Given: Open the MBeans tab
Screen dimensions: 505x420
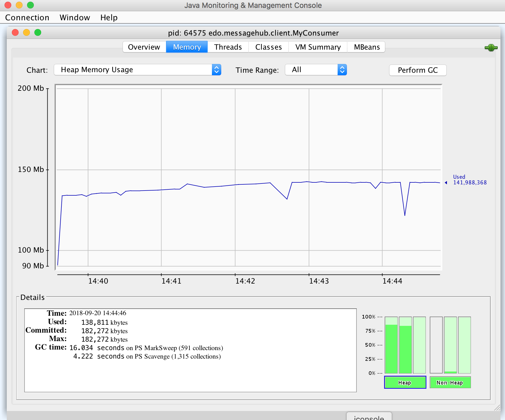Looking at the screenshot, I should click(367, 47).
